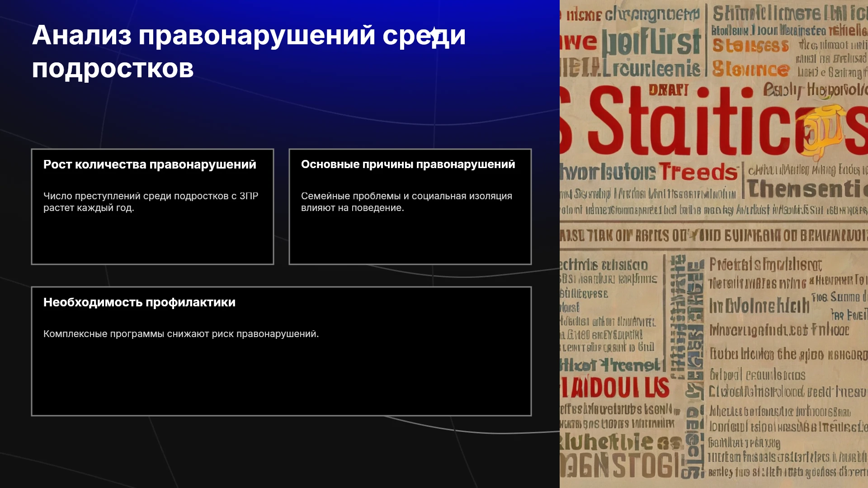Viewport: 868px width, 488px height.
Task: Click the small white star on the title
Action: point(434,35)
